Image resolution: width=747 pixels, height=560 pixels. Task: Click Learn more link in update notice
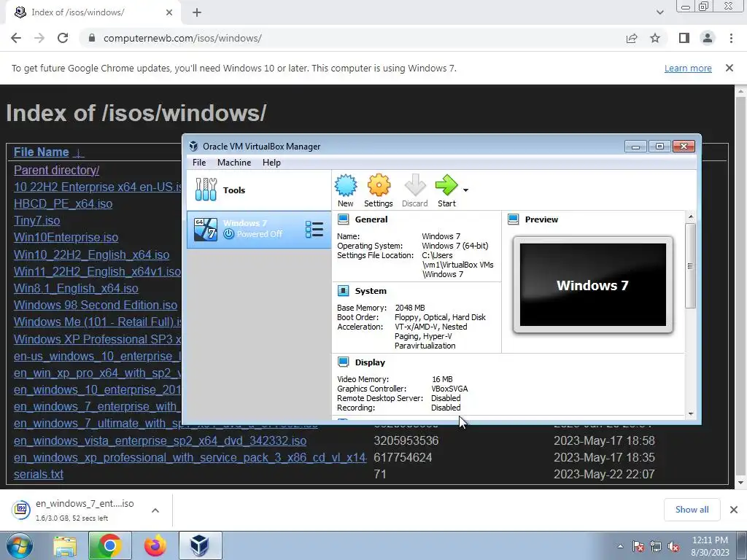tap(688, 68)
